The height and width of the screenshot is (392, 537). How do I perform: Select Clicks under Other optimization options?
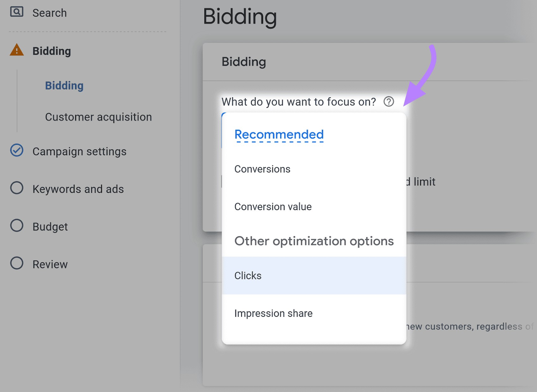(248, 276)
